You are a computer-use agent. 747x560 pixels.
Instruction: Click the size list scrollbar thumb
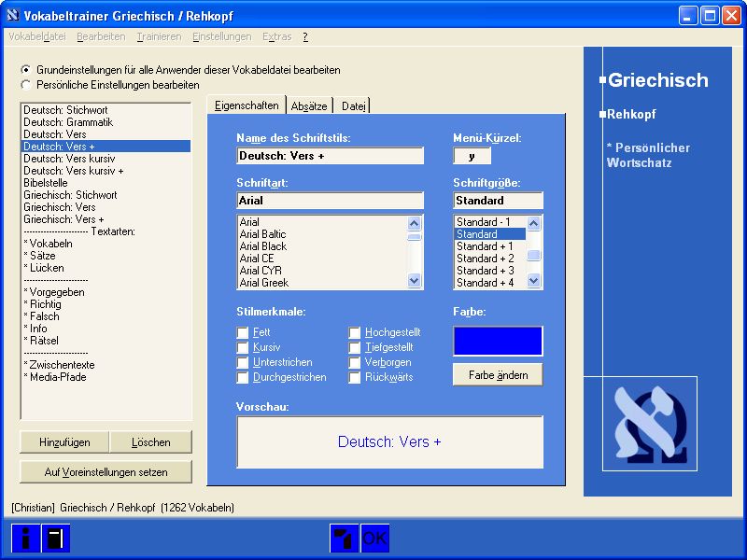coord(533,255)
